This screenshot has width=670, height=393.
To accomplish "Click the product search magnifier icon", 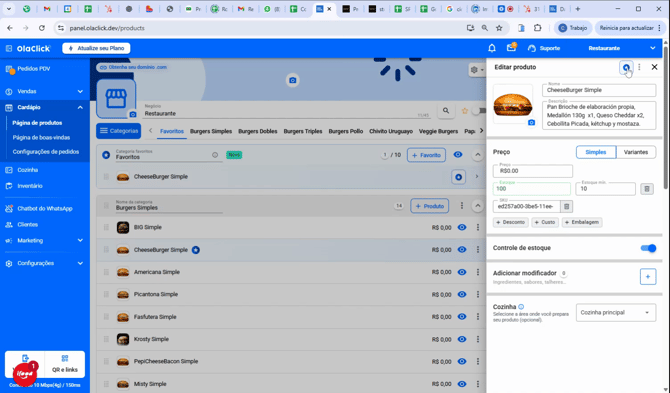I will (446, 111).
